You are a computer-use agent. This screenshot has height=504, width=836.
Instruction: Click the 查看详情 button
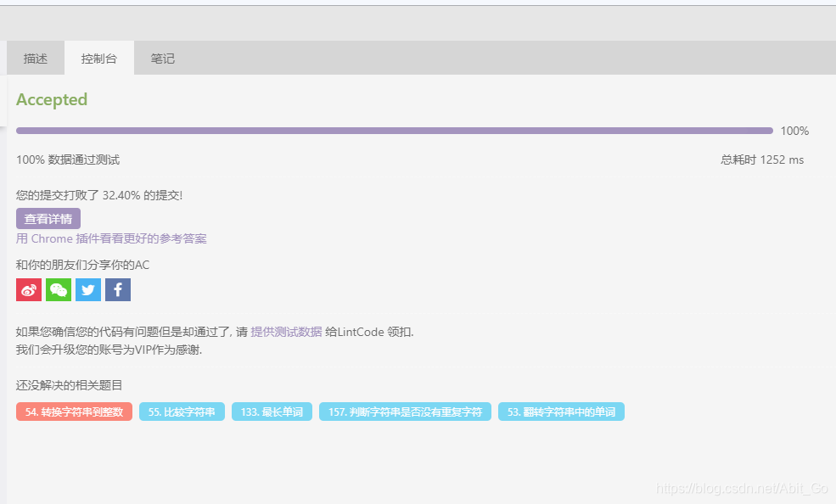pos(48,218)
